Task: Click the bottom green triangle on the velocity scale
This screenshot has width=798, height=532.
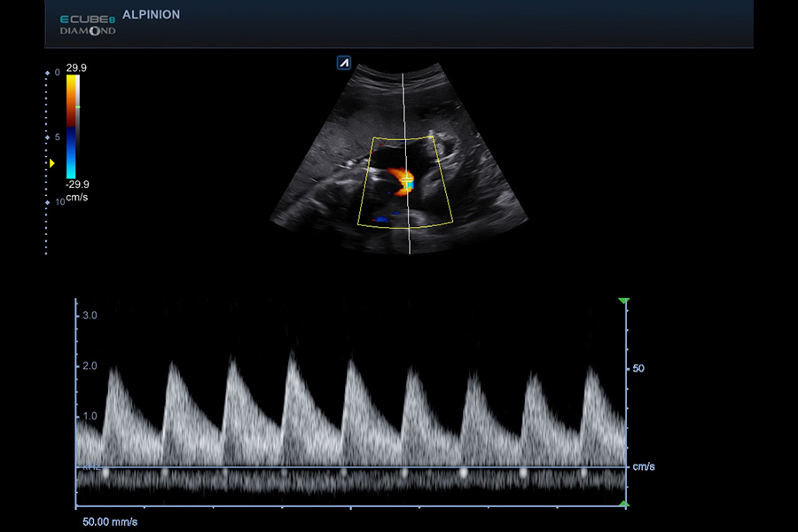Action: click(x=624, y=504)
